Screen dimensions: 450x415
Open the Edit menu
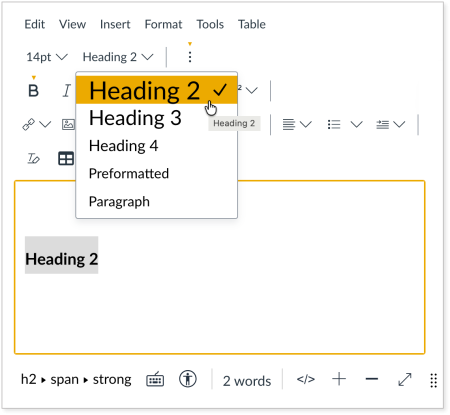coord(35,24)
